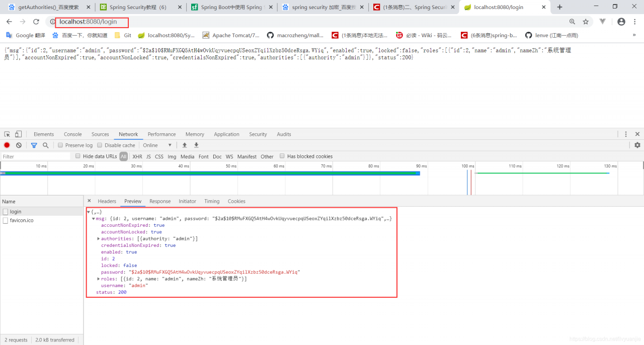
Task: Switch to the Sources DevTools tab
Action: (100, 134)
